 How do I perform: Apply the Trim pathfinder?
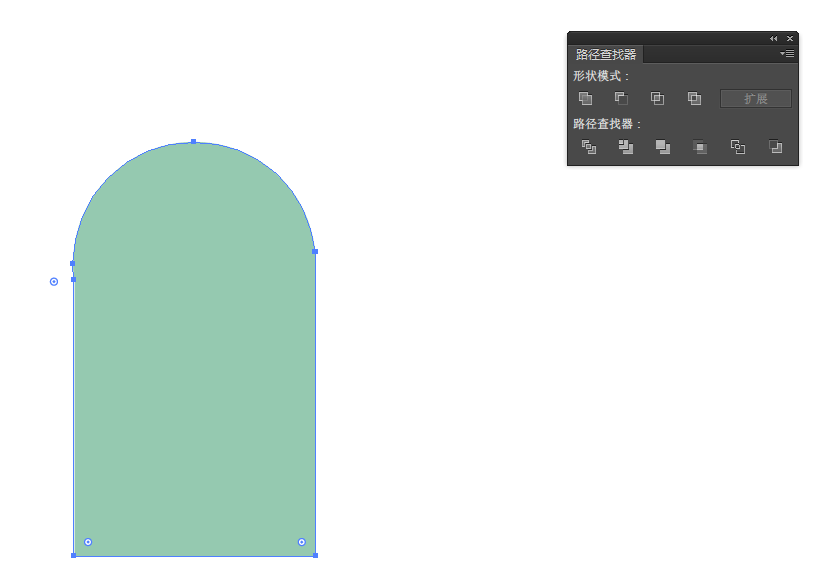point(626,147)
